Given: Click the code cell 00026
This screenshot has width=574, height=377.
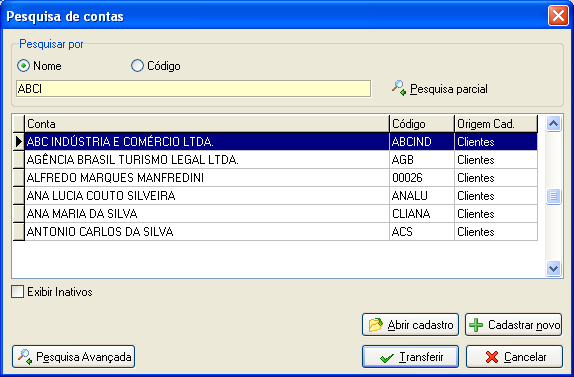Looking at the screenshot, I should tap(422, 178).
